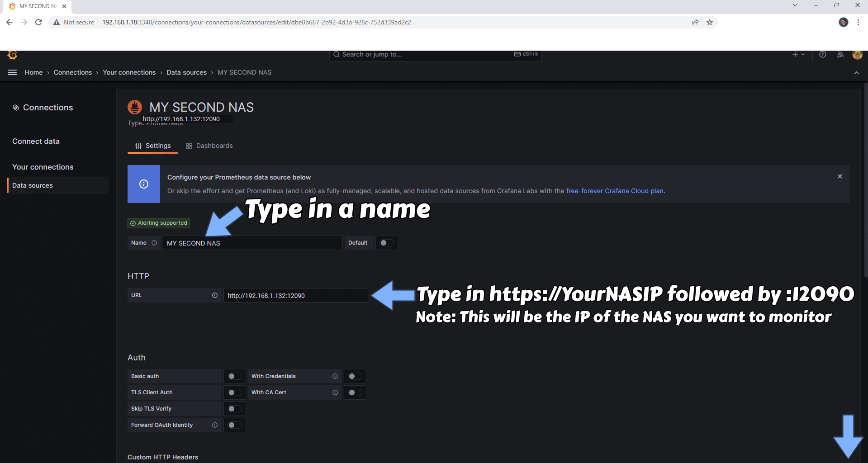Click the Name field info icon
The image size is (868, 463).
154,243
